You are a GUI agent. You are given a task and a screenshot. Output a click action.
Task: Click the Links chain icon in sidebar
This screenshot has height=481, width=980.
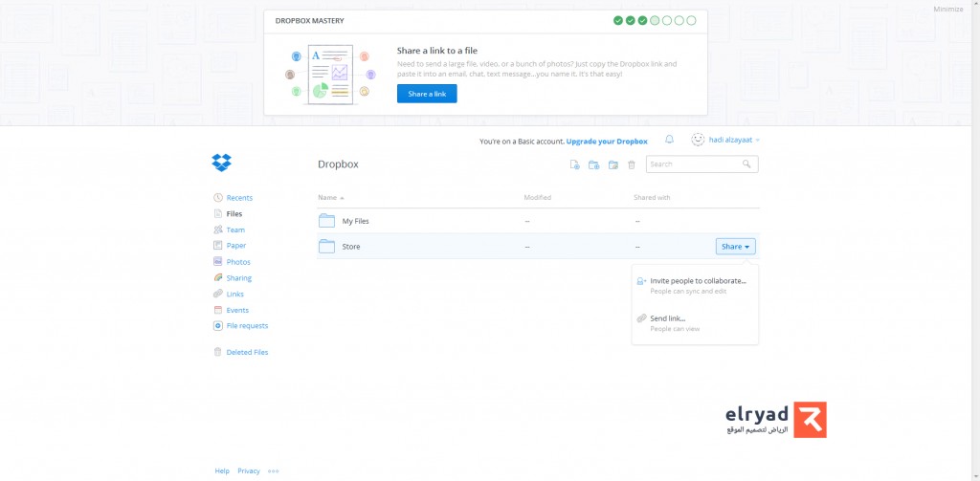tap(217, 294)
